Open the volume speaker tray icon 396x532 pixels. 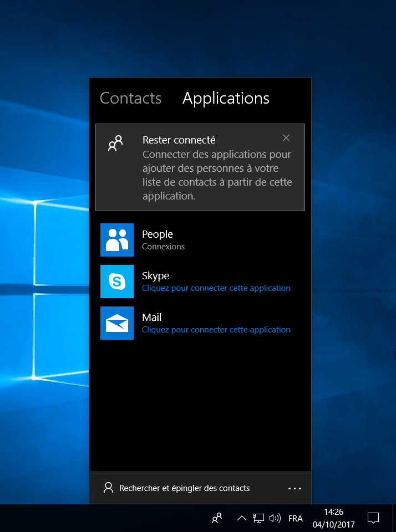[275, 518]
